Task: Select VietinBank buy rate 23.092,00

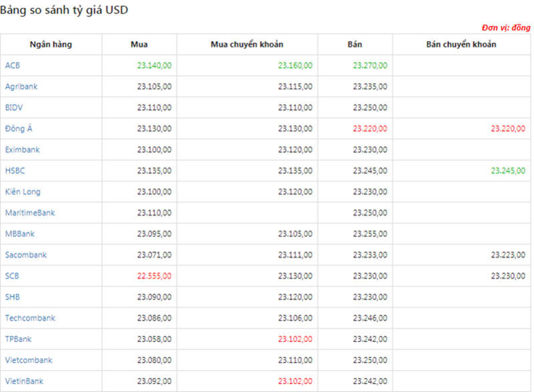Action: pos(154,381)
